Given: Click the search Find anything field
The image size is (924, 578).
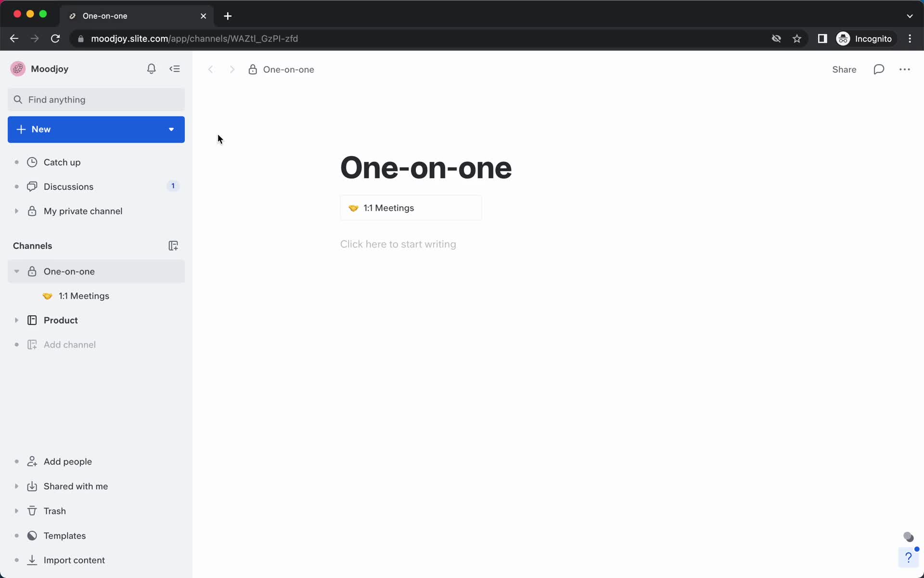Looking at the screenshot, I should pos(96,99).
